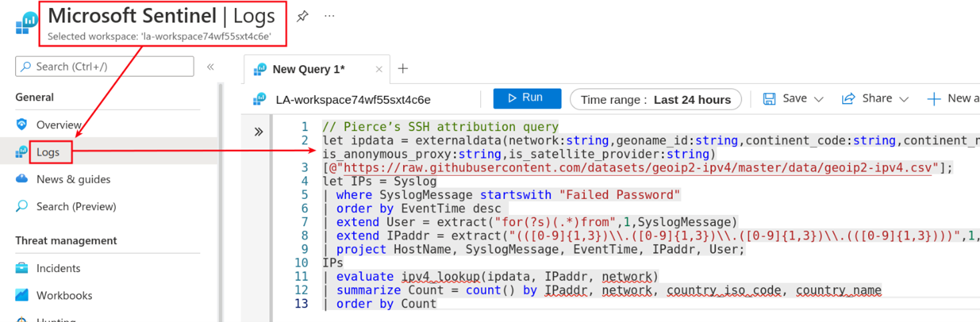
Task: Click the geoip2-ipv4.csv URL in query
Action: pyautogui.click(x=641, y=168)
